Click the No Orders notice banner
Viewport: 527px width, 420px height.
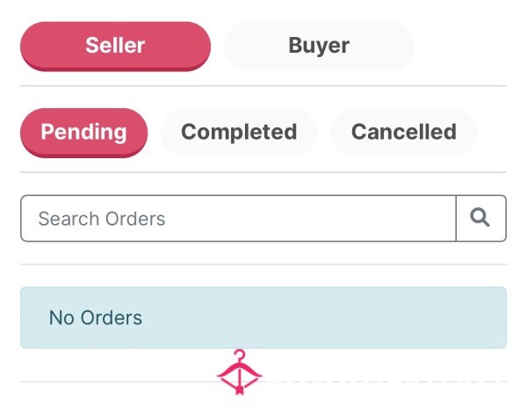pos(263,317)
